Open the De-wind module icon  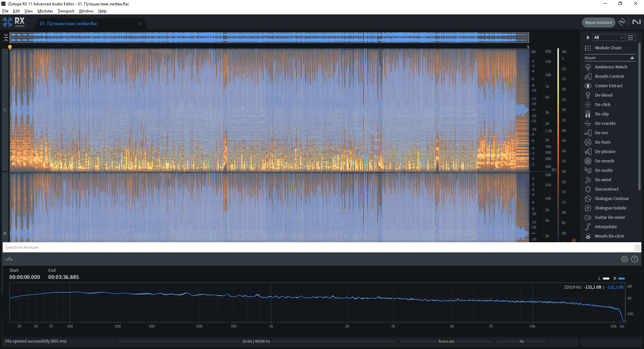point(588,180)
